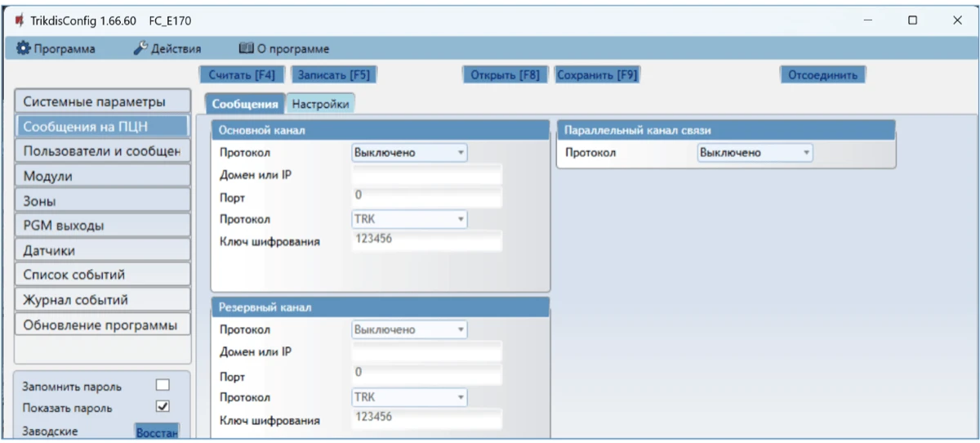
Task: Select the Сообщения tab
Action: 245,105
